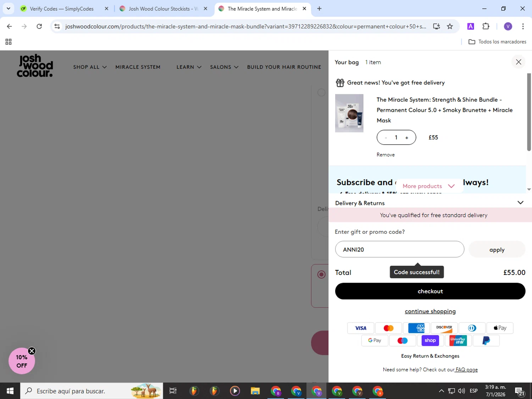Select the unselected radio button near the top
This screenshot has height=399, width=532.
321,93
